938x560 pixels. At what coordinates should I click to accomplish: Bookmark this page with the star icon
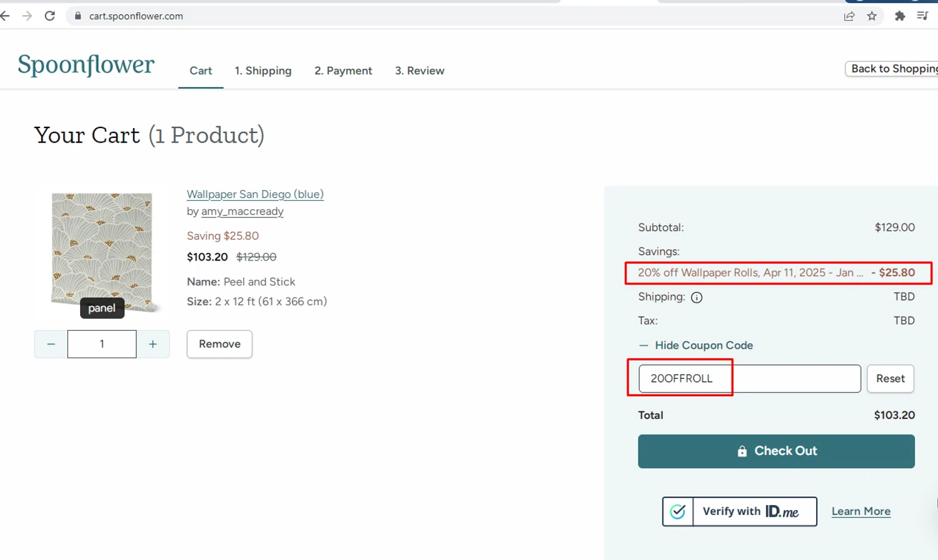pos(872,16)
